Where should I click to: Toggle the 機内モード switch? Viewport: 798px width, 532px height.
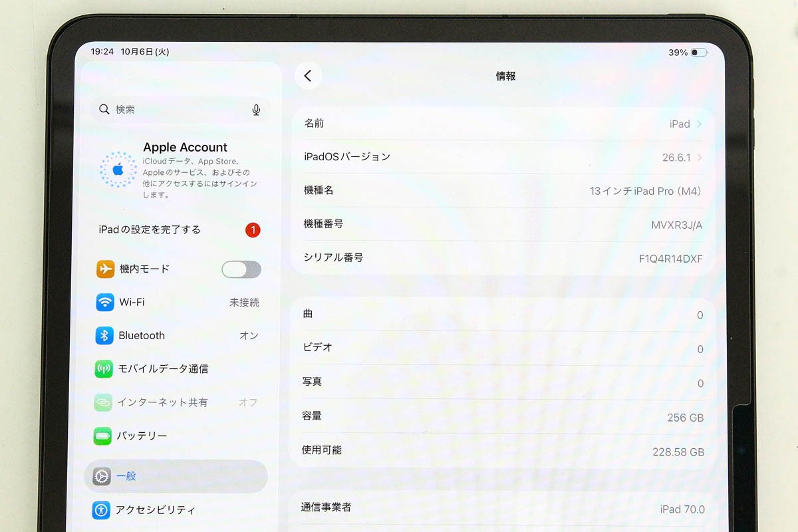[x=241, y=269]
